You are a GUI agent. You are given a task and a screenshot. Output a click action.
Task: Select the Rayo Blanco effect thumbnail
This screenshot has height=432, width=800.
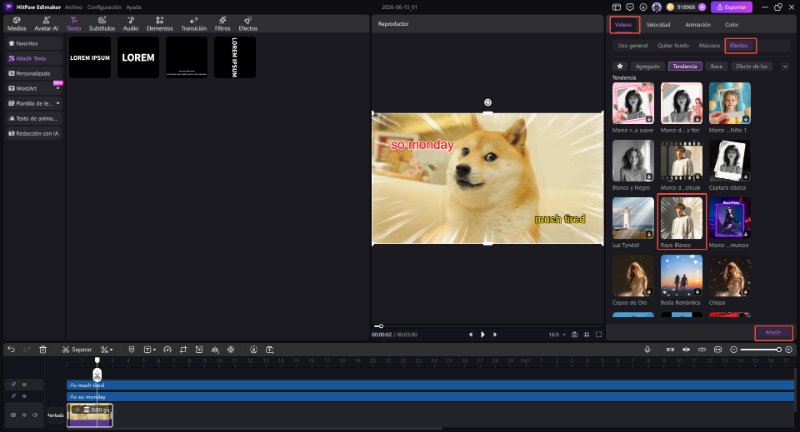[x=682, y=218]
